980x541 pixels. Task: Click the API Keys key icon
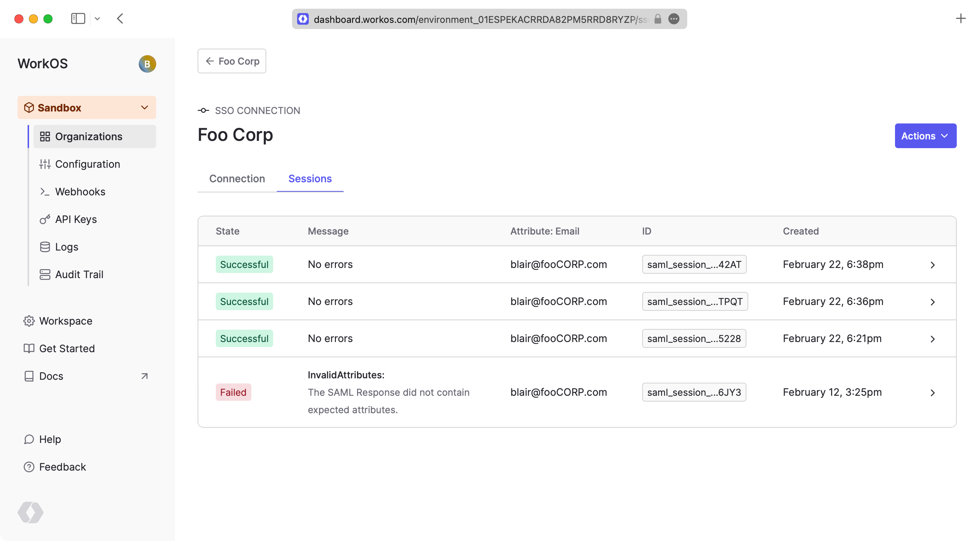coord(45,219)
